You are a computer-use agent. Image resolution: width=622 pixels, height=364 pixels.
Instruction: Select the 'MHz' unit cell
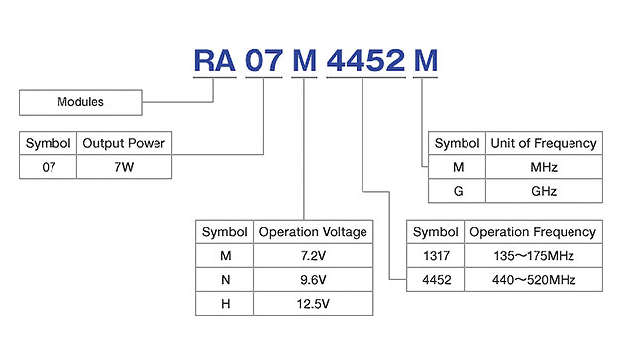[545, 167]
